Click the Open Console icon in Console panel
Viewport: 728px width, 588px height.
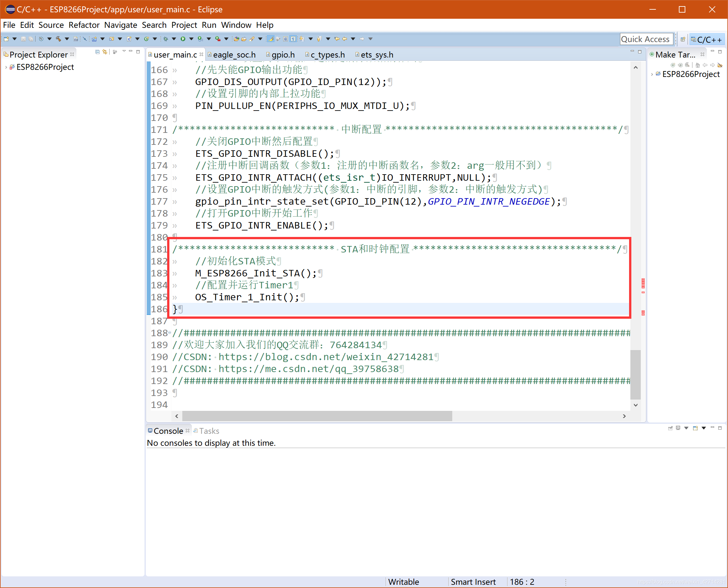click(x=695, y=428)
